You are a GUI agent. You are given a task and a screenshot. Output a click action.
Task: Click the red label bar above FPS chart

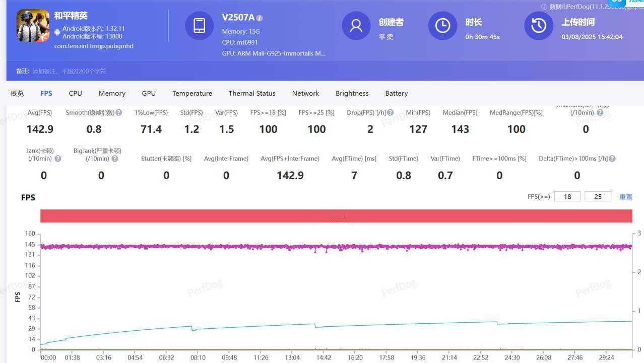336,216
